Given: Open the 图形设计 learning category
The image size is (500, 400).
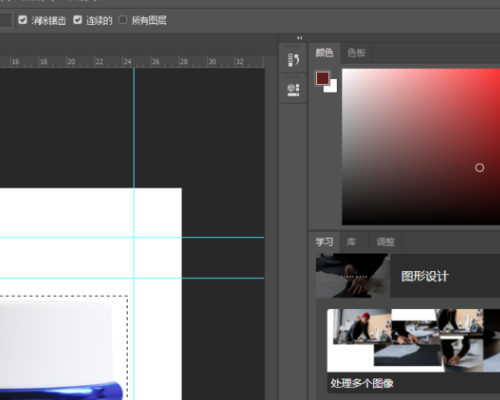Looking at the screenshot, I should (425, 276).
